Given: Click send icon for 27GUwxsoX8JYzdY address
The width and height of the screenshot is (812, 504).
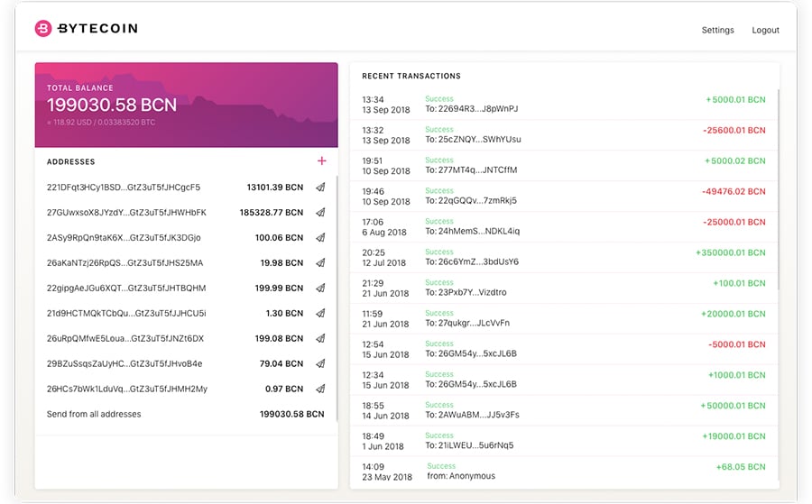Looking at the screenshot, I should pos(320,213).
